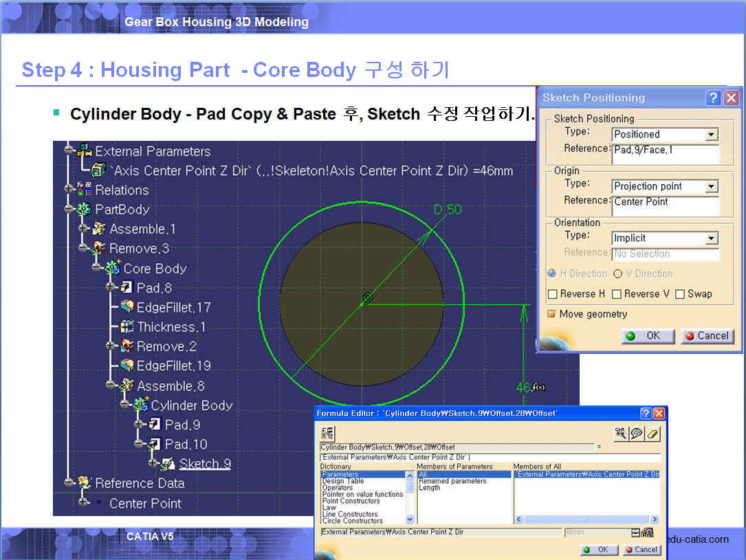Image resolution: width=746 pixels, height=560 pixels.
Task: Click the incremental toggle icon in Formula Editor
Action: tap(327, 433)
